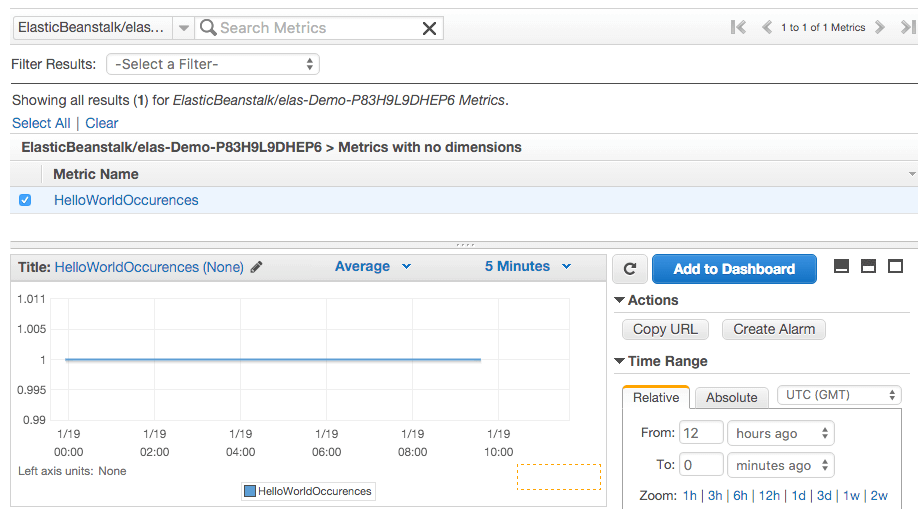The height and width of the screenshot is (515, 918).
Task: Sort by the Metric Name column header
Action: [x=96, y=174]
